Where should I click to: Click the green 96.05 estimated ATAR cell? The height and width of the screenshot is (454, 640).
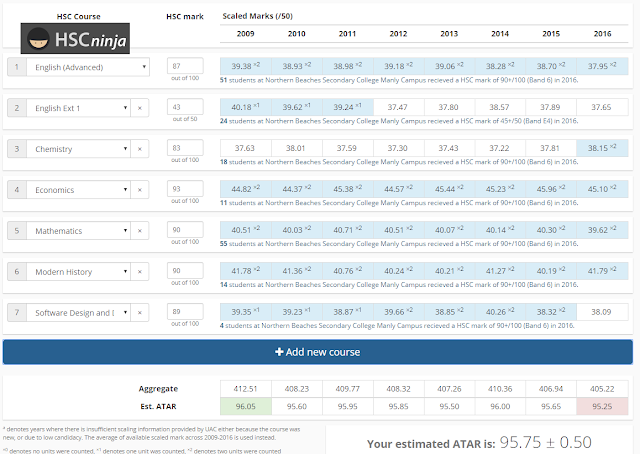tap(246, 406)
